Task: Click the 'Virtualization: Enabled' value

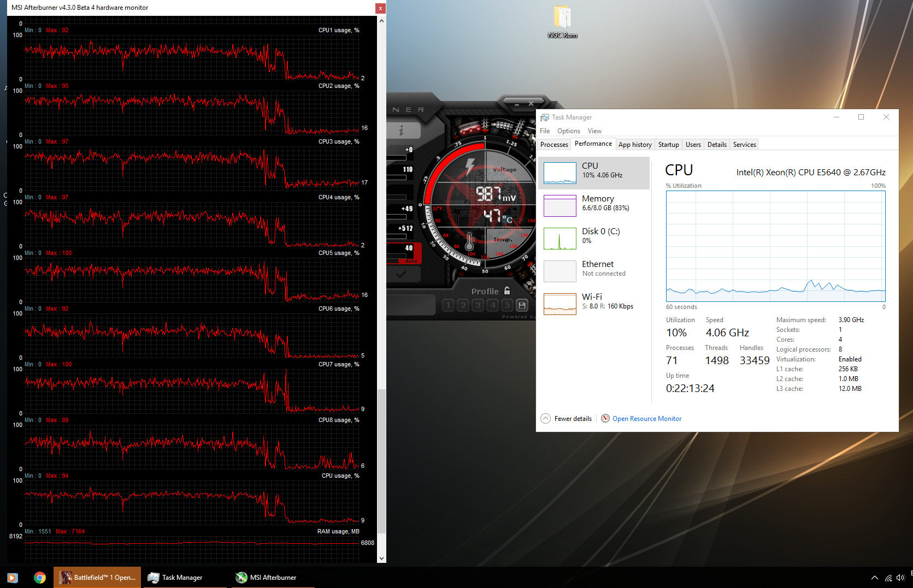Action: [x=850, y=359]
